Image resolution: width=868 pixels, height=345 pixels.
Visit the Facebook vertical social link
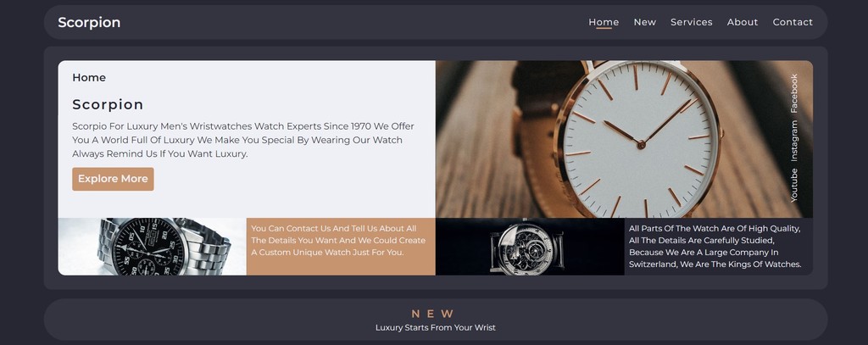[x=793, y=93]
